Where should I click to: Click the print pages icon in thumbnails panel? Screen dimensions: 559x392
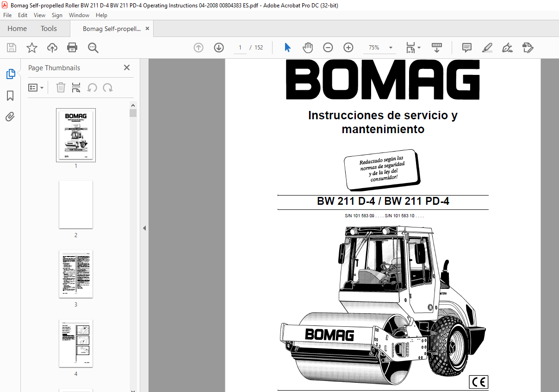[x=76, y=87]
